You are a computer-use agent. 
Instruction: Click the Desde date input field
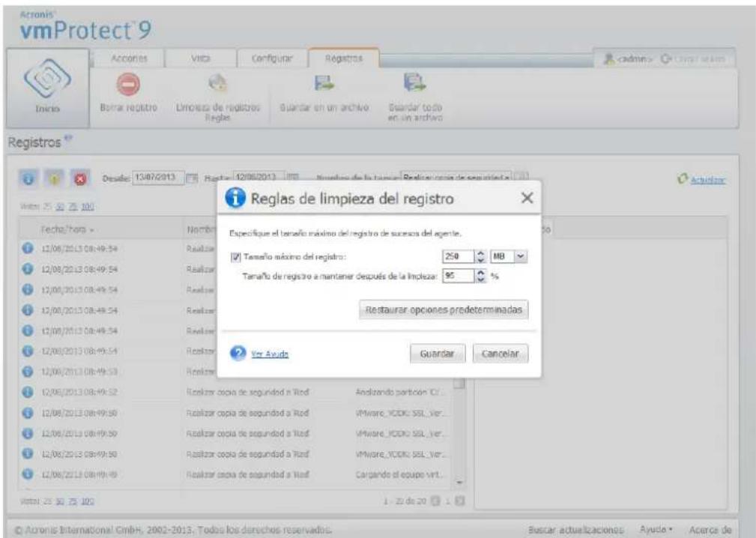158,178
